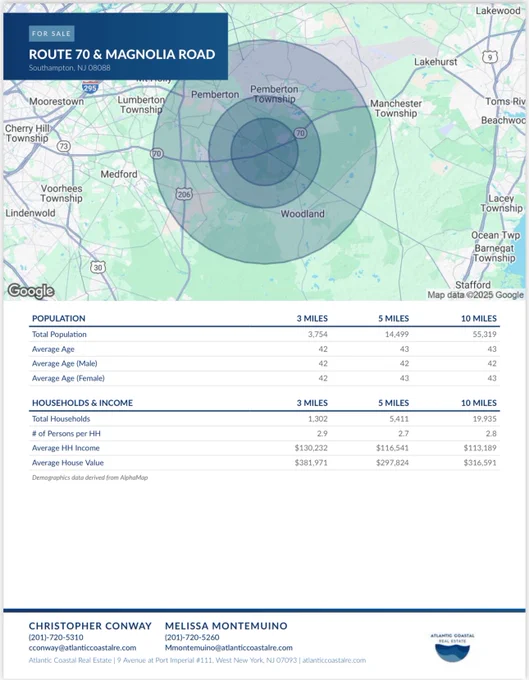Click the Google logo on map
Screen dimensions: 529x680
31,291
